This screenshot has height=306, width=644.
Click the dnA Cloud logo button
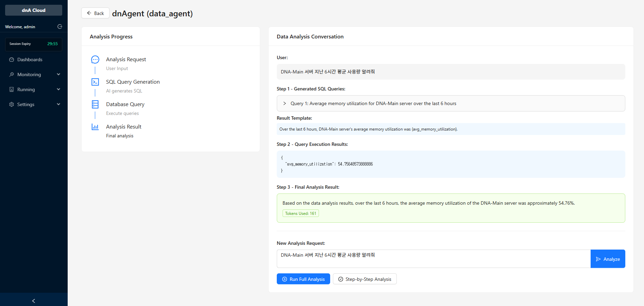click(x=34, y=10)
